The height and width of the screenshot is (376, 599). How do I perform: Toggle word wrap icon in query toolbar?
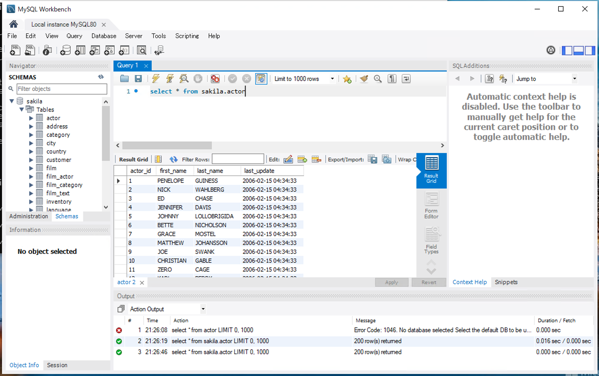[x=406, y=79]
